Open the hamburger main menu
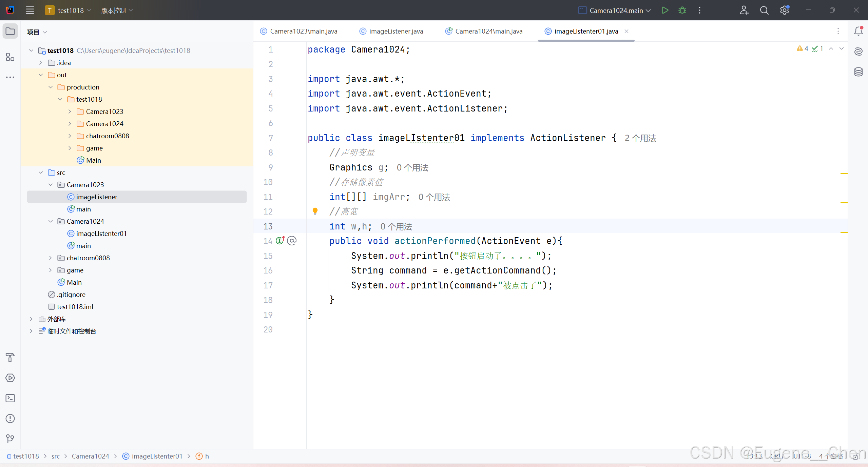This screenshot has width=868, height=467. pyautogui.click(x=30, y=10)
